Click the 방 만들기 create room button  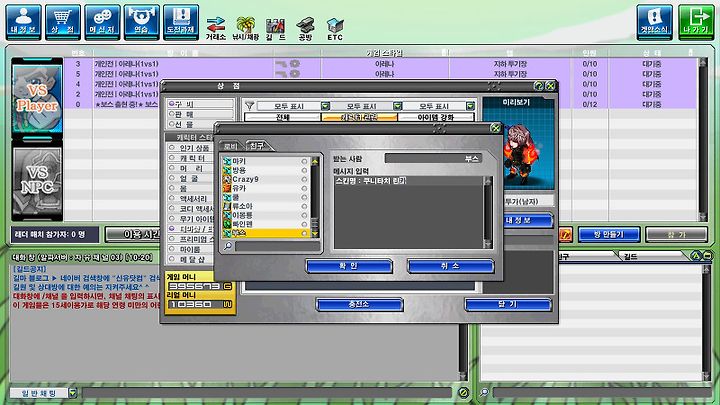[609, 235]
